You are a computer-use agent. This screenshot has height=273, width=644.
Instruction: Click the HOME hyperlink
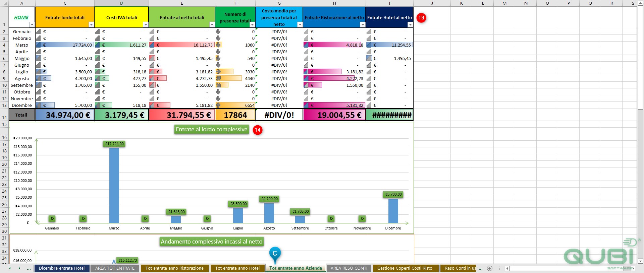(x=21, y=17)
